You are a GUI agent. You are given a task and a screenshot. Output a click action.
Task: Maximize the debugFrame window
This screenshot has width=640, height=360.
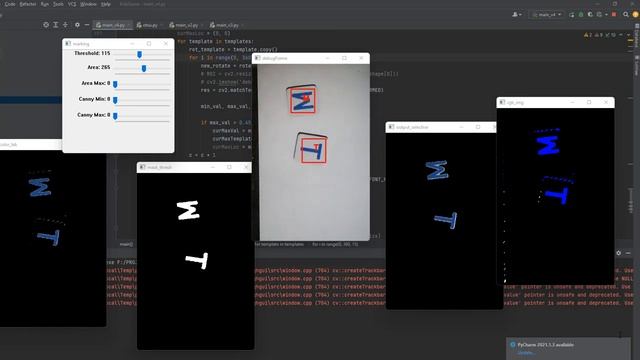[344, 58]
